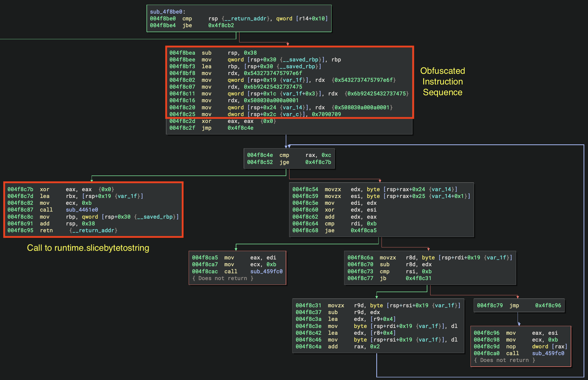Select the lea rbp instruction at 004f8bf3

(x=245, y=66)
